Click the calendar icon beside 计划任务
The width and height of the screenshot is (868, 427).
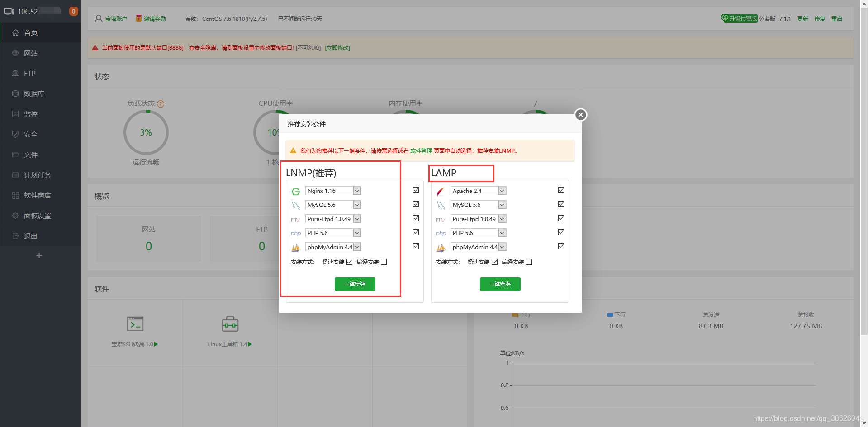click(15, 175)
